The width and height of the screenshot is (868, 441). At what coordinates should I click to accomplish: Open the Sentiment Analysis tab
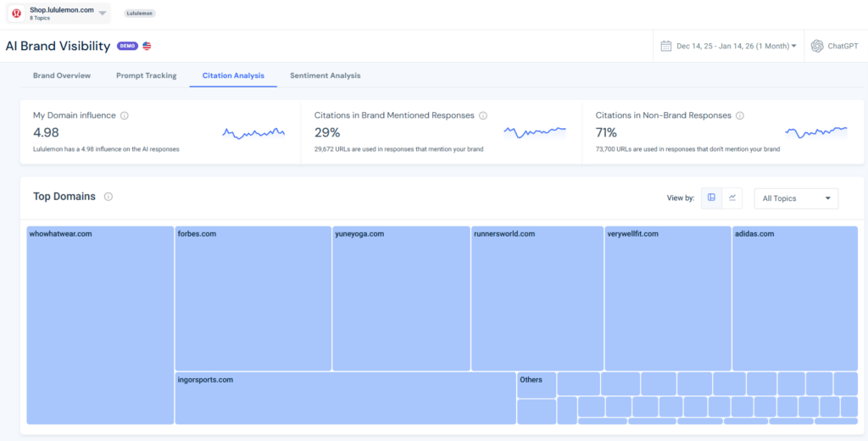pos(325,75)
